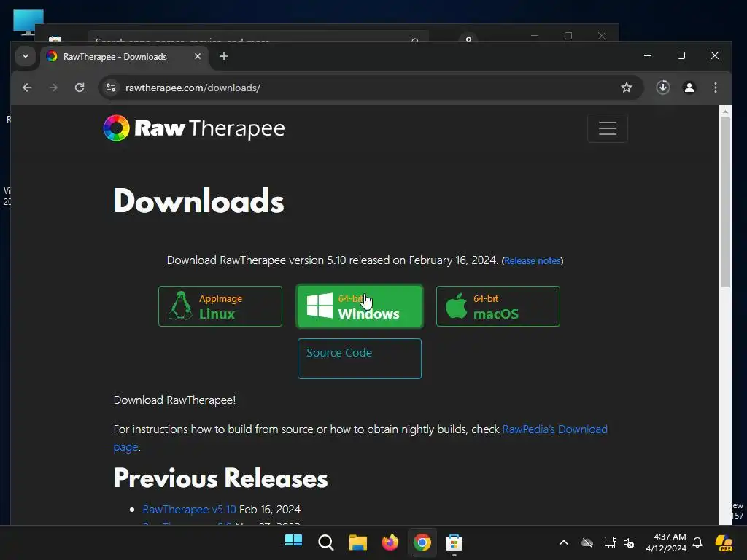Bookmark this page with the star icon
The image size is (747, 560).
pyautogui.click(x=627, y=87)
